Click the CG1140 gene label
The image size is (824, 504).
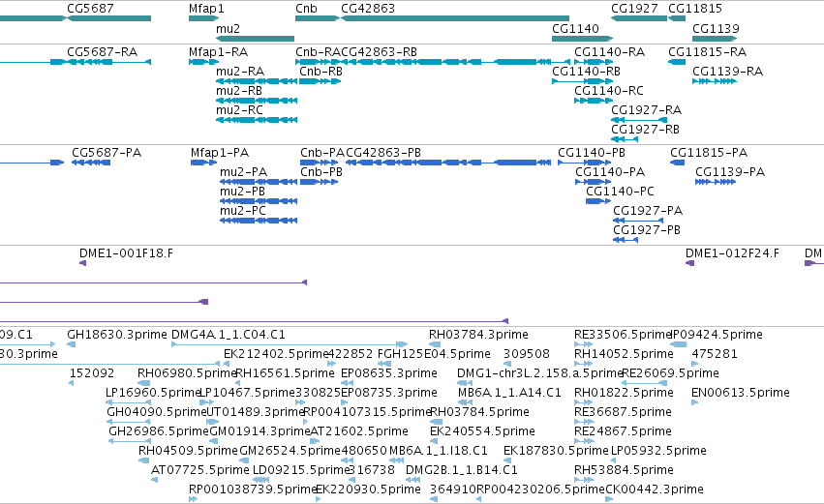pos(575,29)
